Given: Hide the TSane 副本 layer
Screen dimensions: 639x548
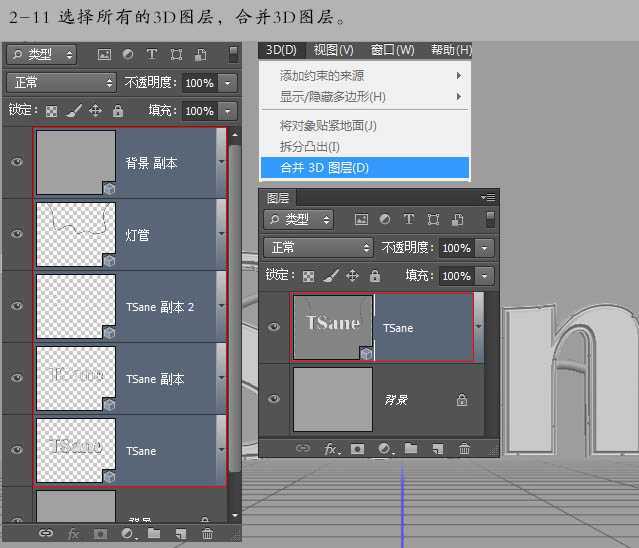Looking at the screenshot, I should point(17,378).
